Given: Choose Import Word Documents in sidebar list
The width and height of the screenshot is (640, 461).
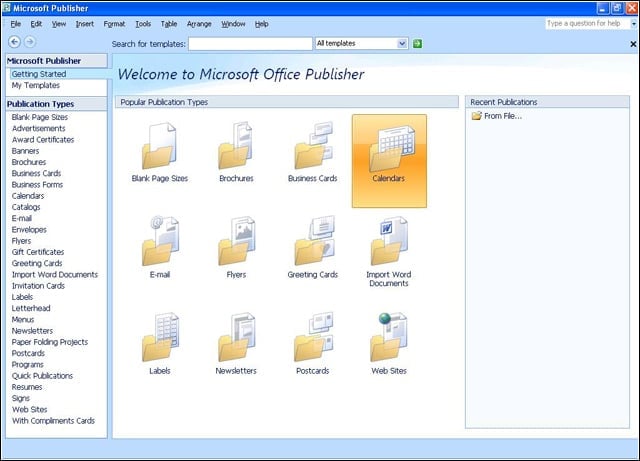Looking at the screenshot, I should click(55, 274).
